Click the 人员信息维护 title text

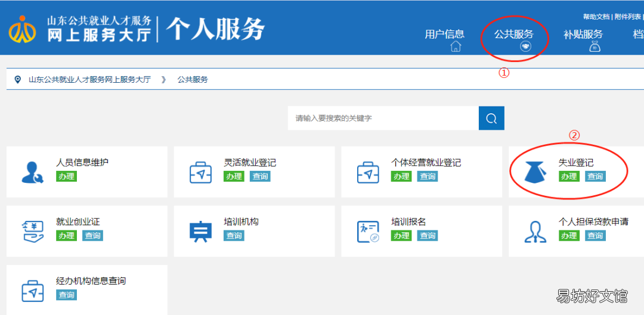82,163
